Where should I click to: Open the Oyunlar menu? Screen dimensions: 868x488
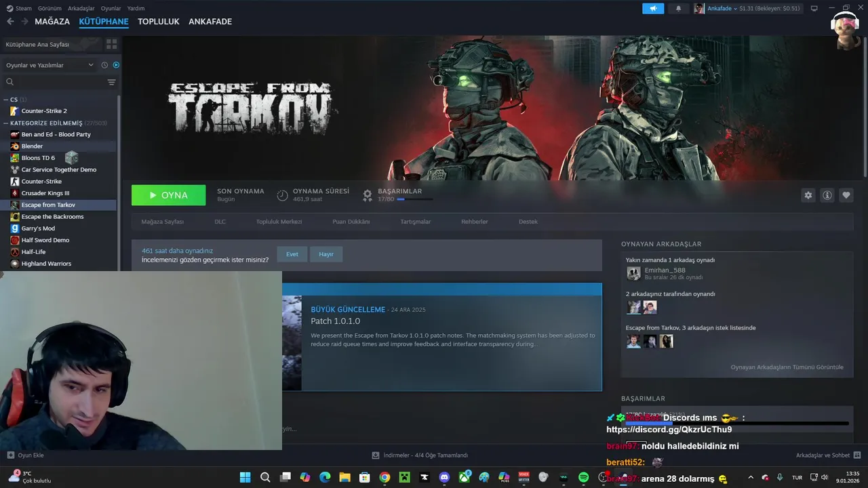pyautogui.click(x=111, y=8)
